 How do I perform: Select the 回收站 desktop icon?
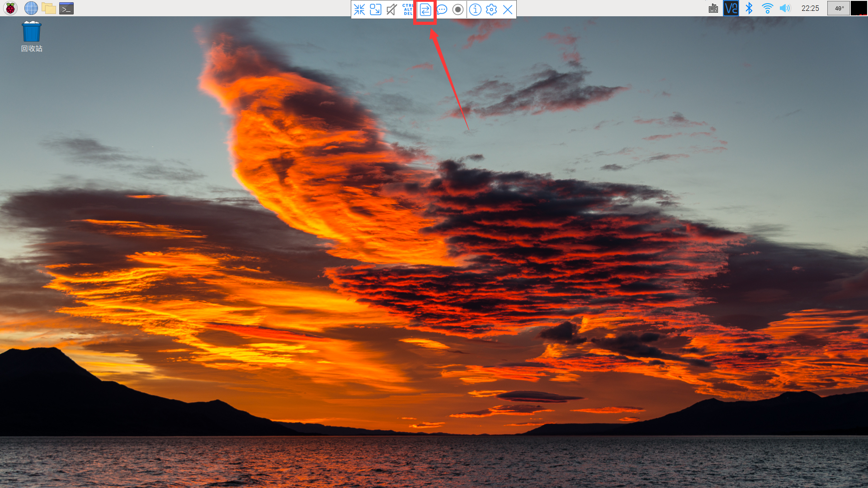click(32, 37)
